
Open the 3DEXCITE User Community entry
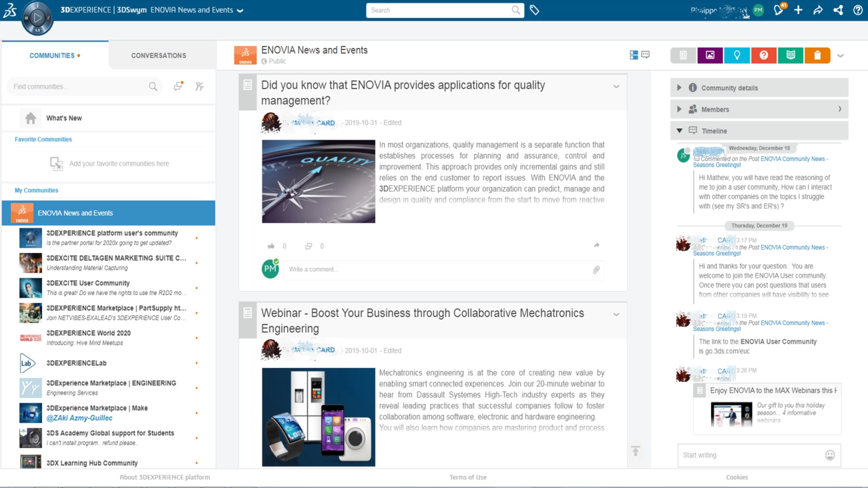(88, 283)
